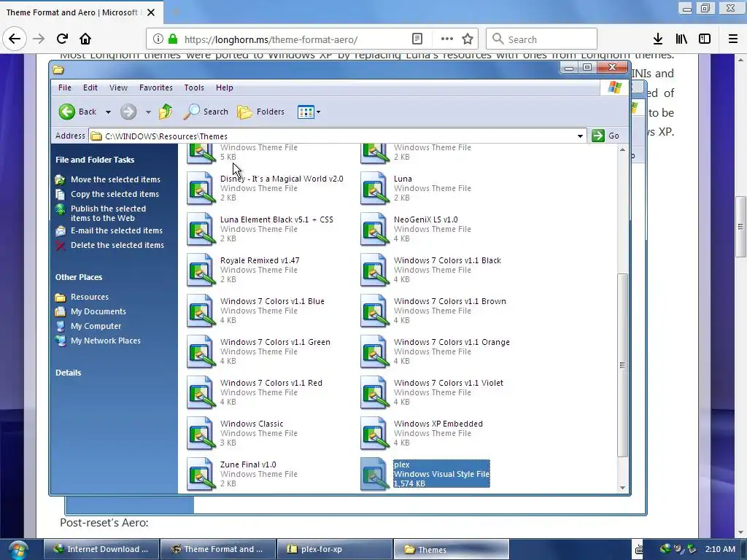Image resolution: width=747 pixels, height=560 pixels.
Task: Toggle Firefox reader view icon
Action: [417, 39]
